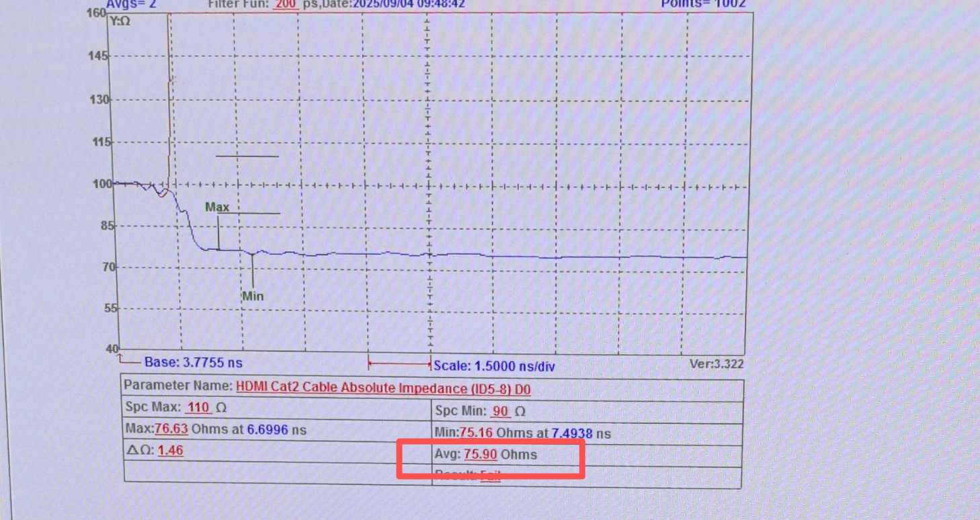
Task: Click the Scale: 1.5000 ns/div label
Action: pos(494,366)
